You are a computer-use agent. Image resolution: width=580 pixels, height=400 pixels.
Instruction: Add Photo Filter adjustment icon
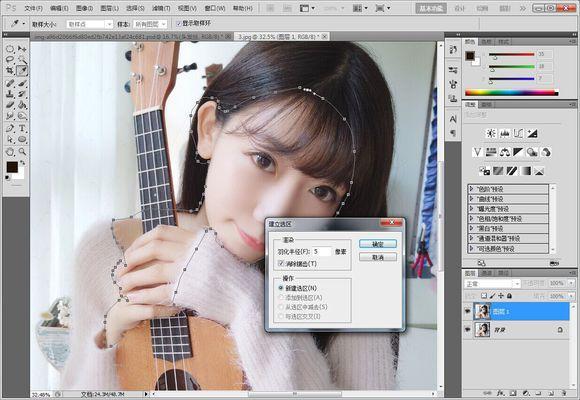(x=532, y=152)
